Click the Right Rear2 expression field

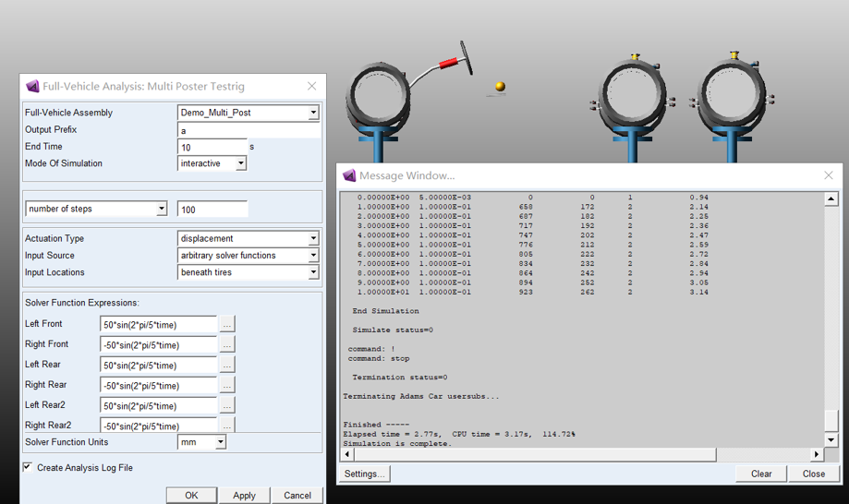click(x=158, y=425)
